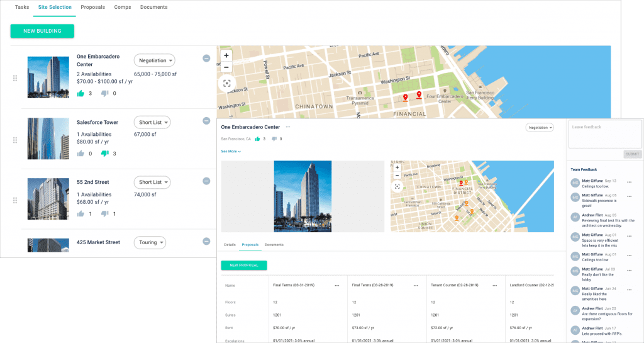Click fit-to-bounds icon on large map
Viewport: 644px width, 343px height.
point(226,83)
